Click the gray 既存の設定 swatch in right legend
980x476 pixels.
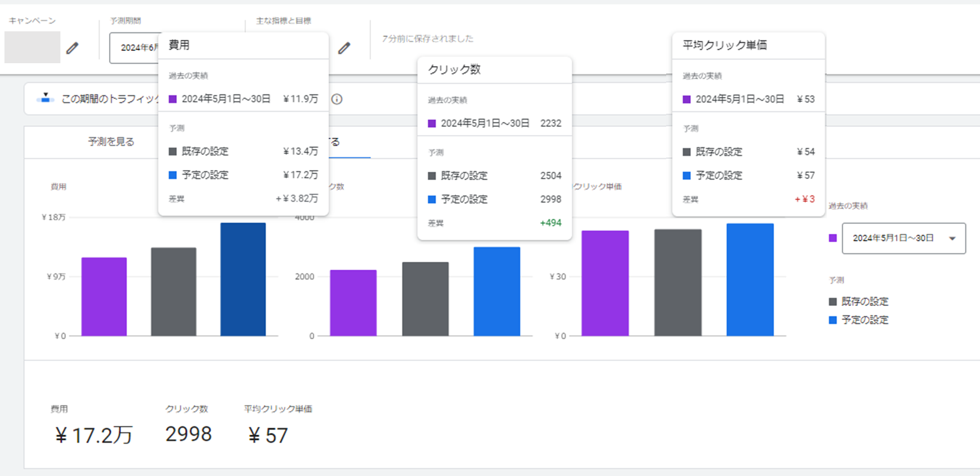coord(832,301)
